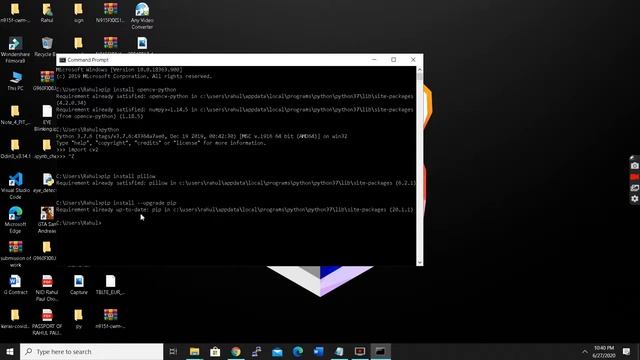640x360 pixels.
Task: Click the red record button on the recorder
Action: (634, 177)
